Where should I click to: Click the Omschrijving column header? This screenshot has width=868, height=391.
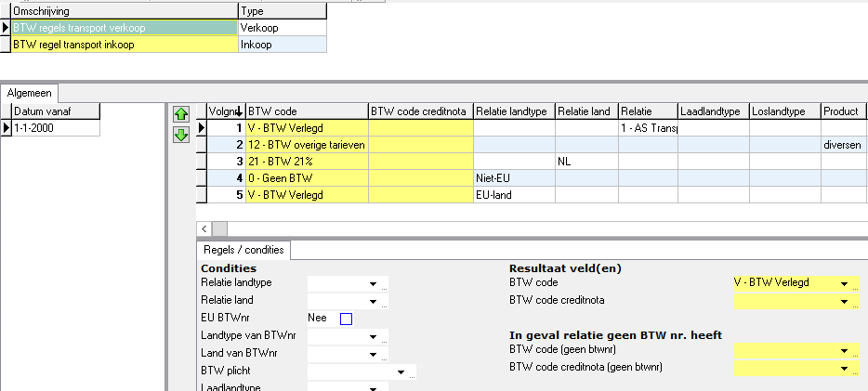(125, 11)
